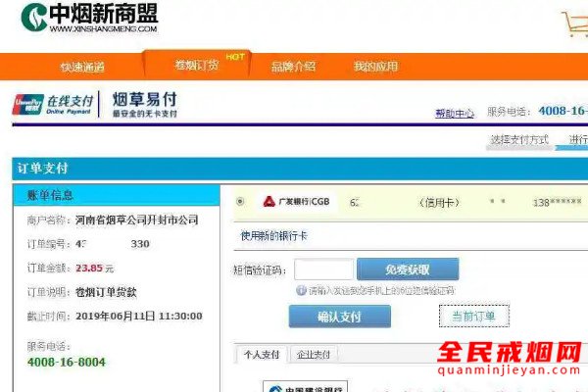Click the masked phone number 138******
Screen dimensions: 588x392
557,203
